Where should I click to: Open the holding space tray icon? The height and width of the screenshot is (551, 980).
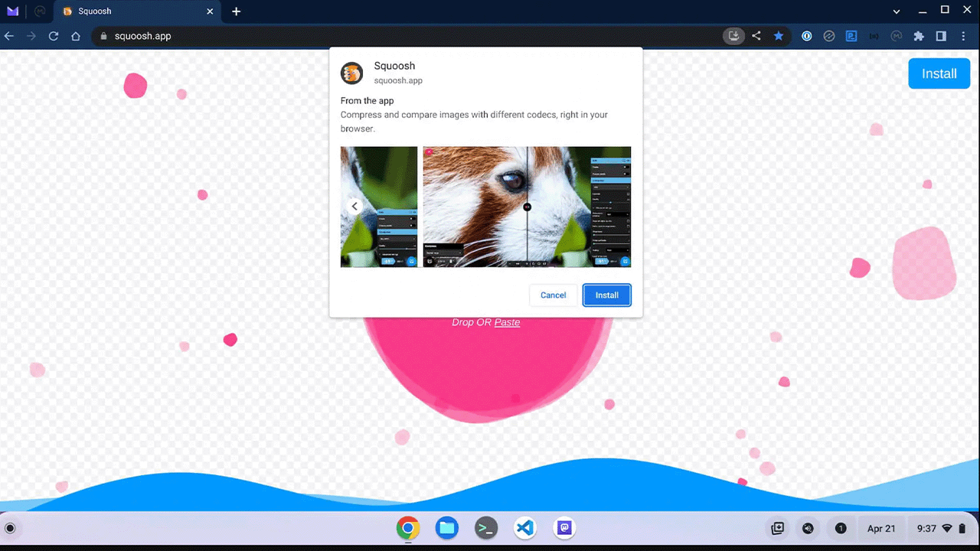click(777, 528)
